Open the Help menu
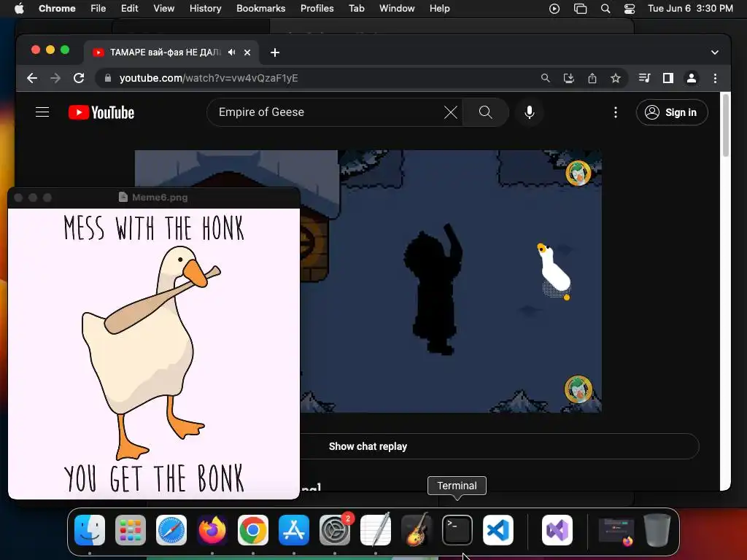 coord(439,9)
